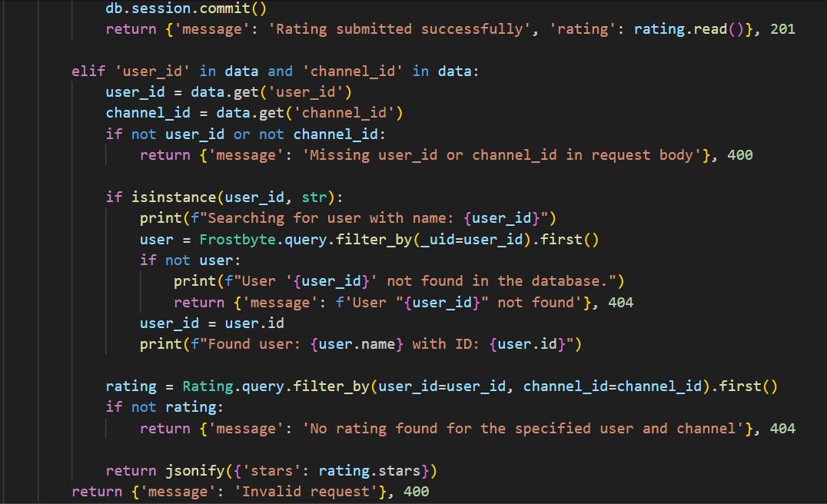827x504 pixels.
Task: Click 'if not user_id or not channel_id:' line
Action: [x=246, y=134]
